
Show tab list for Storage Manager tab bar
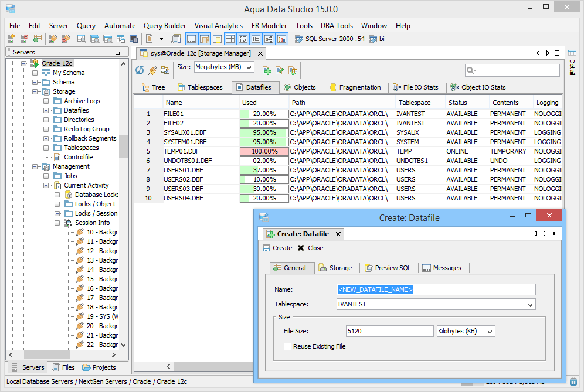pyautogui.click(x=557, y=53)
